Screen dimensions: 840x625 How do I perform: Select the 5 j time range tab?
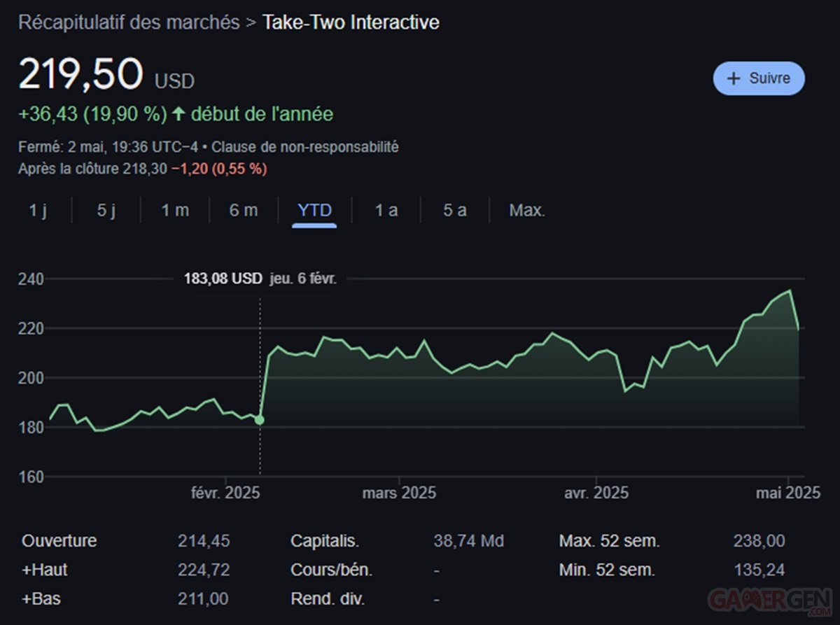pyautogui.click(x=106, y=210)
